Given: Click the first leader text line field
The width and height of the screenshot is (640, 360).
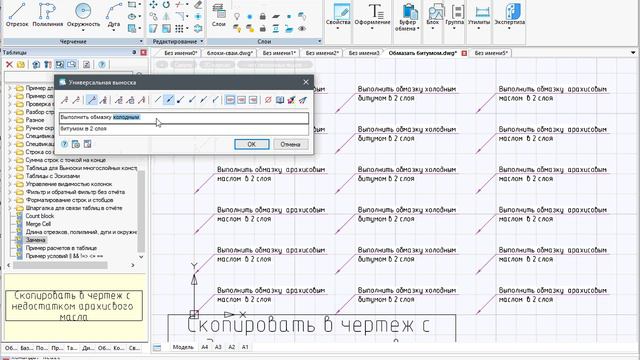Looking at the screenshot, I should 184,118.
